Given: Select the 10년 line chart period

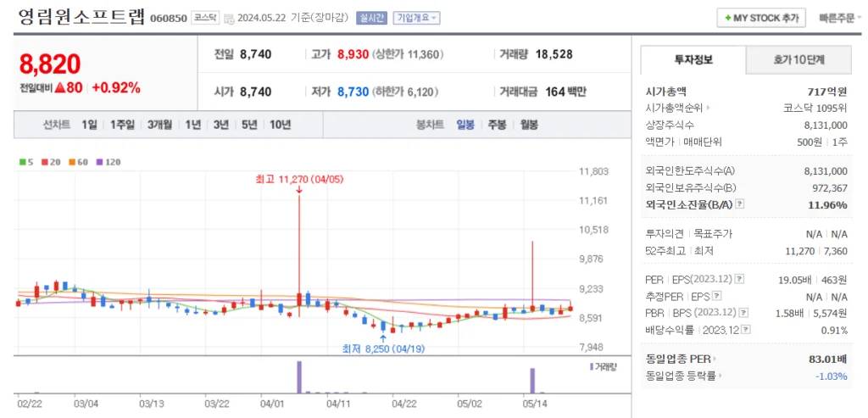Looking at the screenshot, I should 280,125.
